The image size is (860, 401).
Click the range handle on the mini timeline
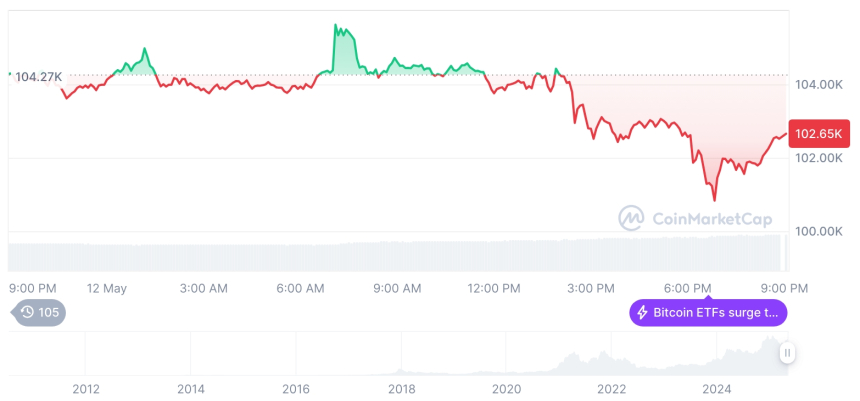click(x=788, y=352)
